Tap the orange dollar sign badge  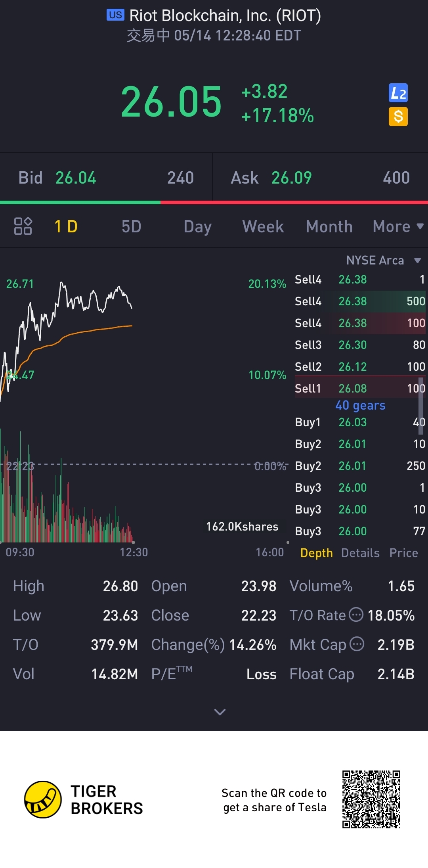coord(398,117)
